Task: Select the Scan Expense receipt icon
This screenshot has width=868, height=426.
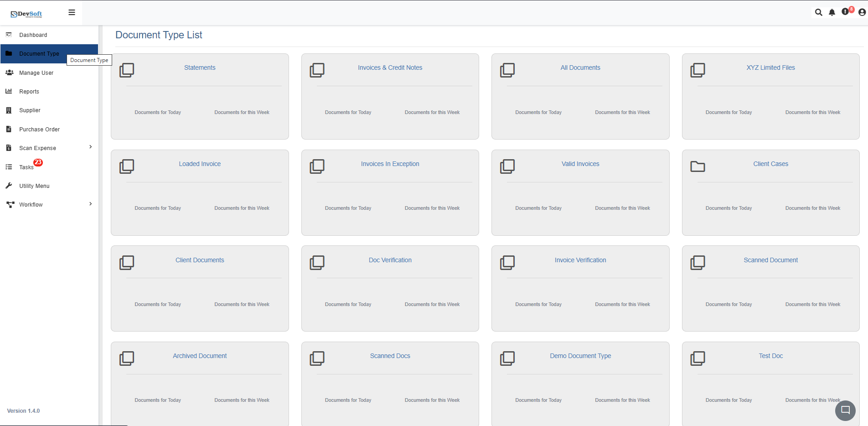Action: [x=10, y=148]
